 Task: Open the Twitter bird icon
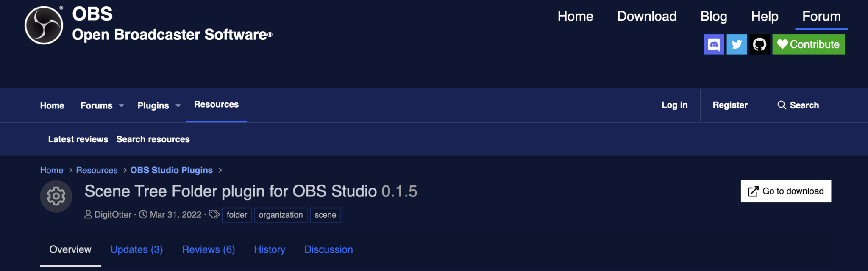click(x=737, y=44)
